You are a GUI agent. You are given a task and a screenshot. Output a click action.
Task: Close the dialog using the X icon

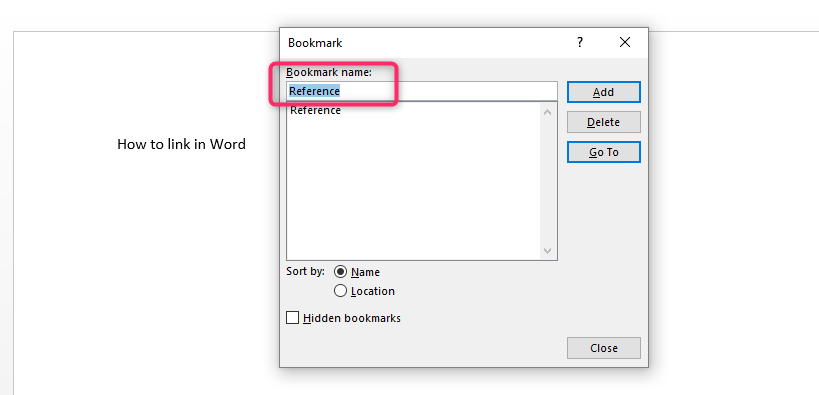pyautogui.click(x=625, y=42)
